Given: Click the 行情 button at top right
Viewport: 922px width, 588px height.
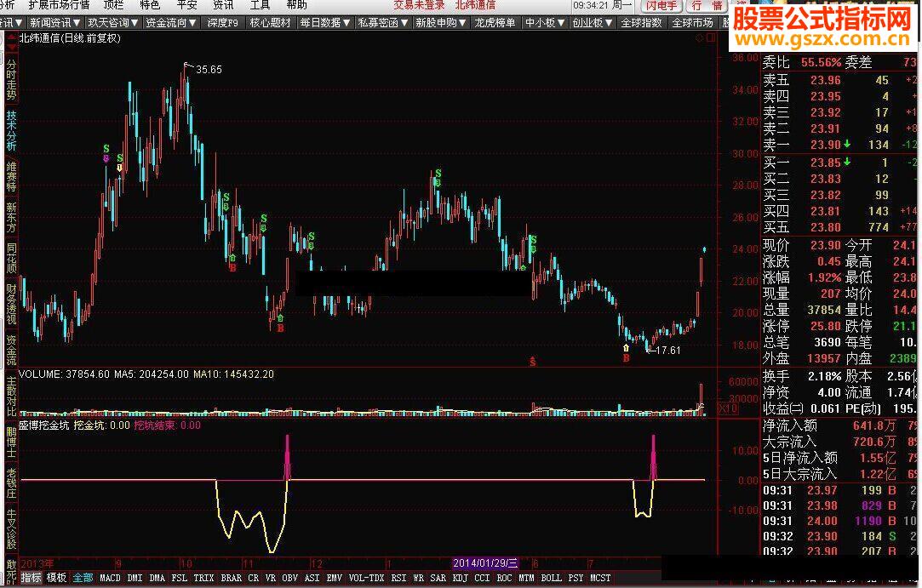Looking at the screenshot, I should click(x=707, y=6).
